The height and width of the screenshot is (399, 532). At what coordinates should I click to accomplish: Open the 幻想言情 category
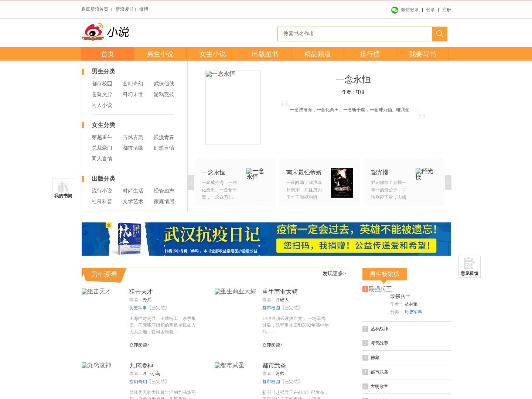164,148
